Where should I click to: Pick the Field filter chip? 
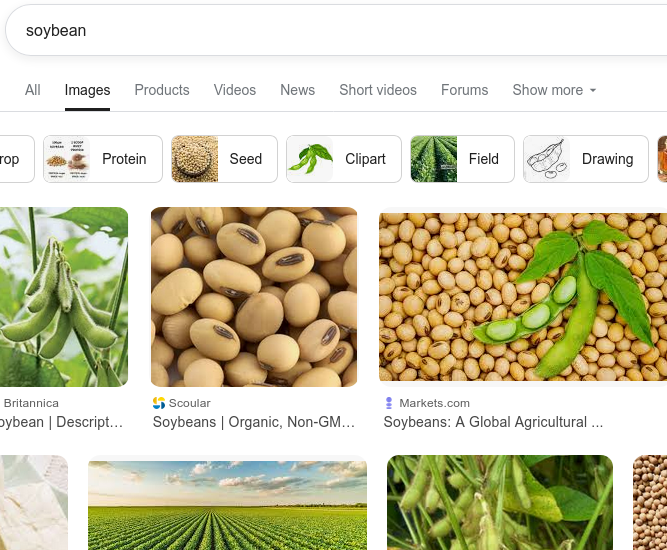click(462, 159)
